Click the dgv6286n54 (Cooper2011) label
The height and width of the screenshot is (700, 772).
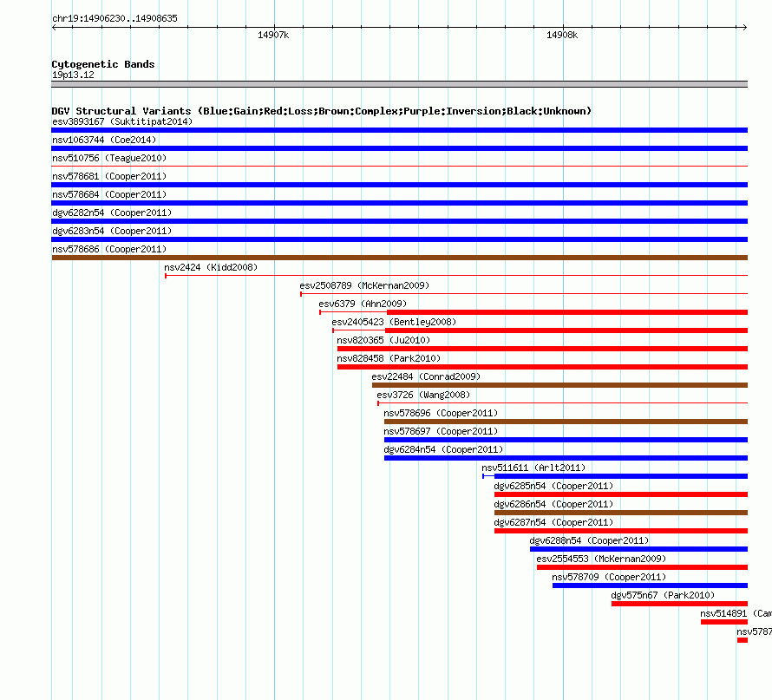[553, 504]
